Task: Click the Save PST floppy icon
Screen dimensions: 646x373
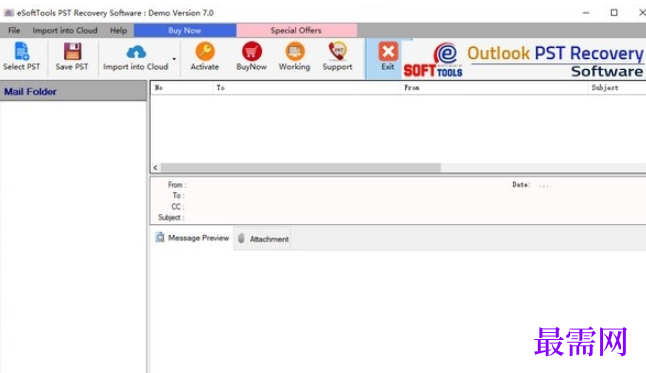Action: [72, 51]
